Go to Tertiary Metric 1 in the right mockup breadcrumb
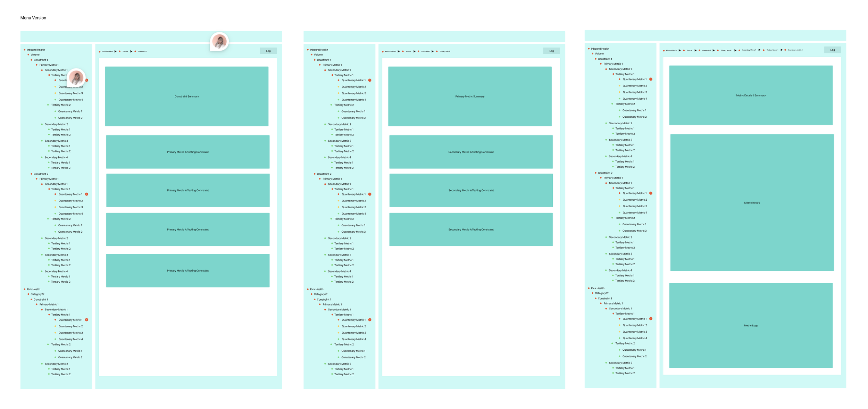Viewport: 868px width, 409px height. (772, 50)
